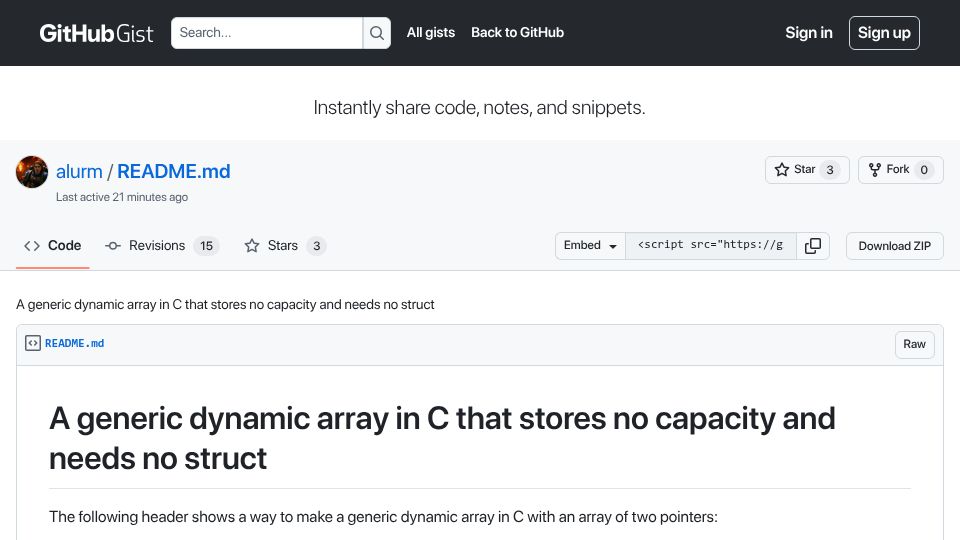Click 'Instantly share code, notes, and snippets.'

(479, 108)
